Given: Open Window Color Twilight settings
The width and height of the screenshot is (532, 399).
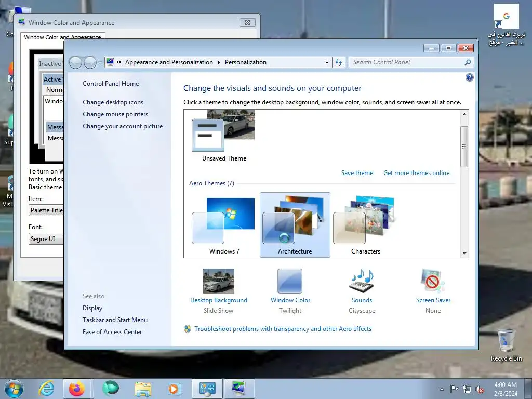Looking at the screenshot, I should click(290, 291).
